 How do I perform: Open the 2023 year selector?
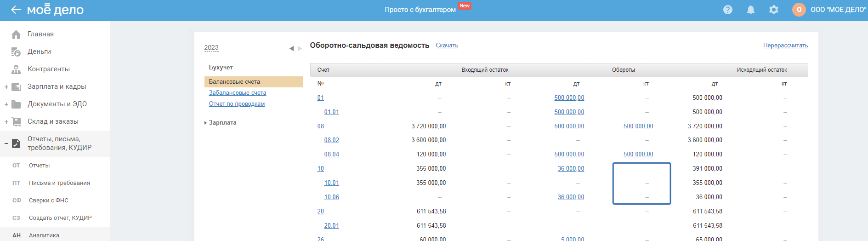point(211,48)
